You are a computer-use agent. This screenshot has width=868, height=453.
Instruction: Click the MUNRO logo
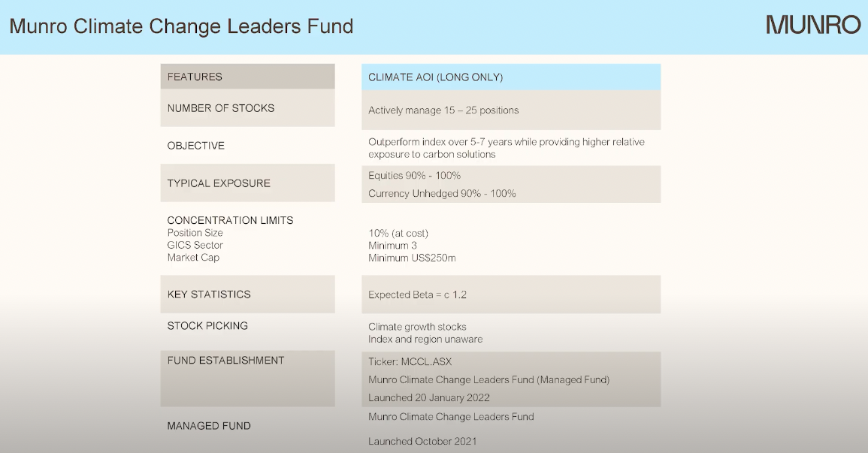[x=813, y=25]
